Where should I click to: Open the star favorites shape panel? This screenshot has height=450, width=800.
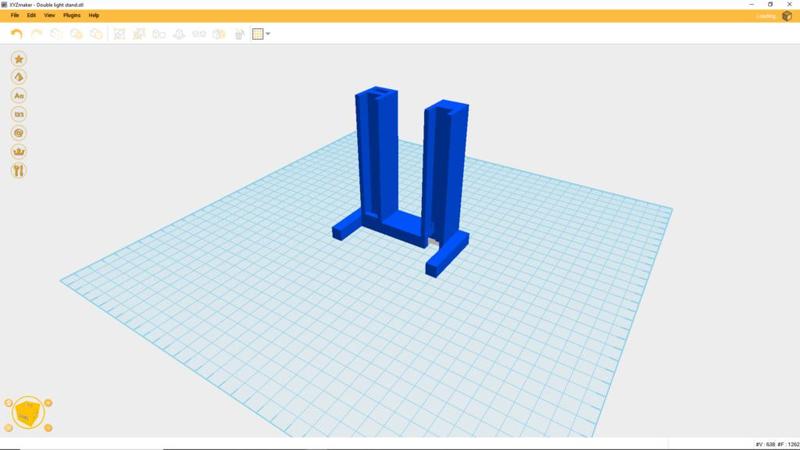19,59
